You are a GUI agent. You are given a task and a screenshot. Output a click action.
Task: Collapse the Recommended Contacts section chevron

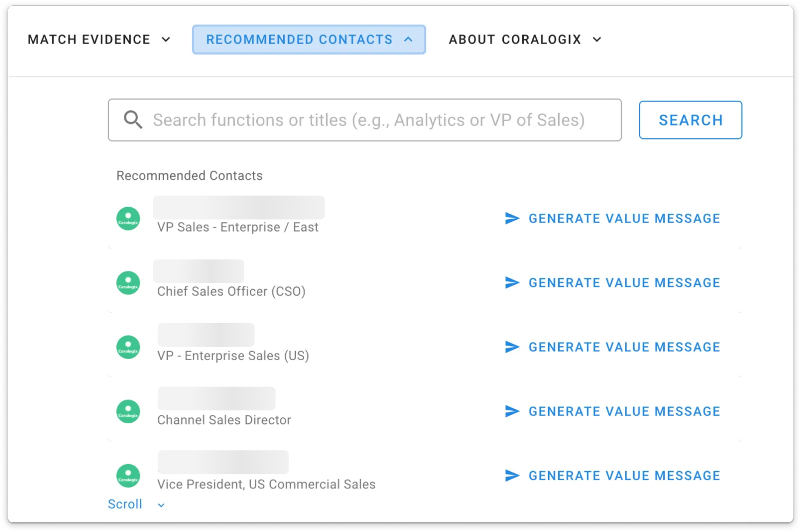pos(409,39)
